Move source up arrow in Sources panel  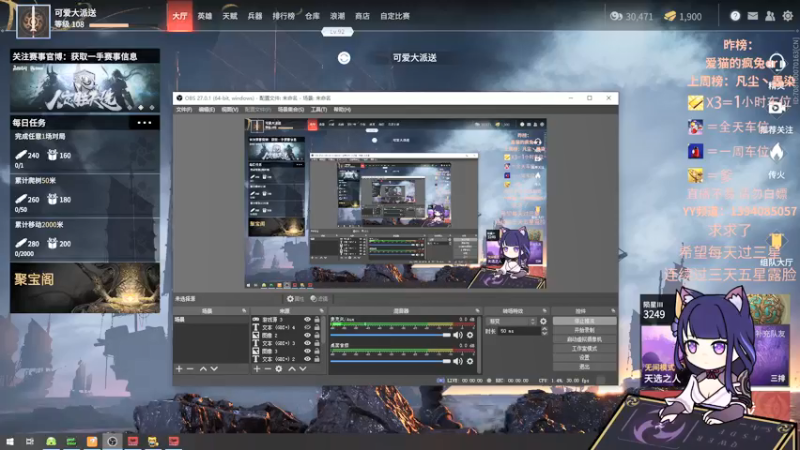(292, 368)
